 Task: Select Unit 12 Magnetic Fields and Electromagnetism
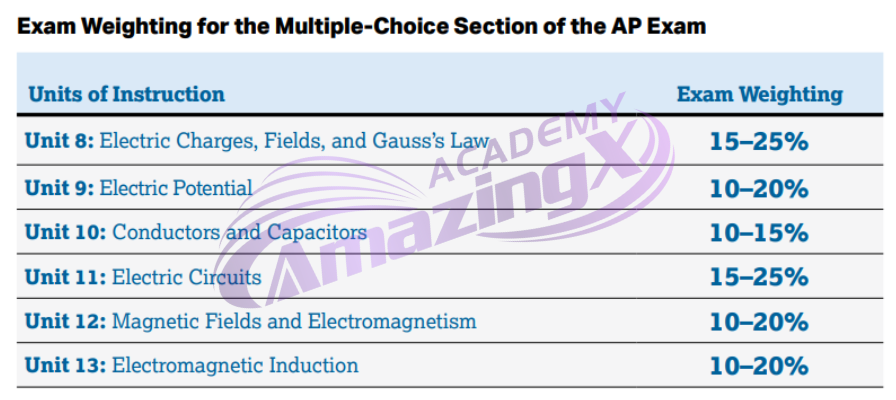click(250, 321)
